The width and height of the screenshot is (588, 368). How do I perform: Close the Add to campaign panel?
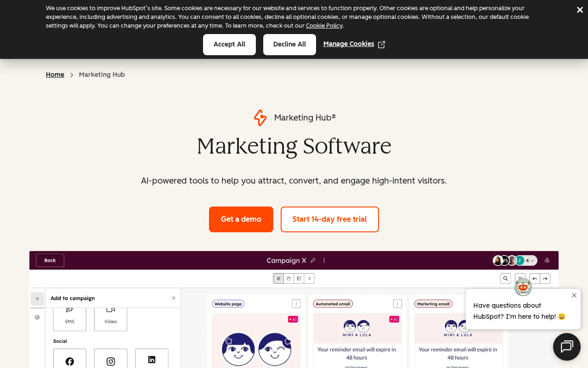(174, 298)
